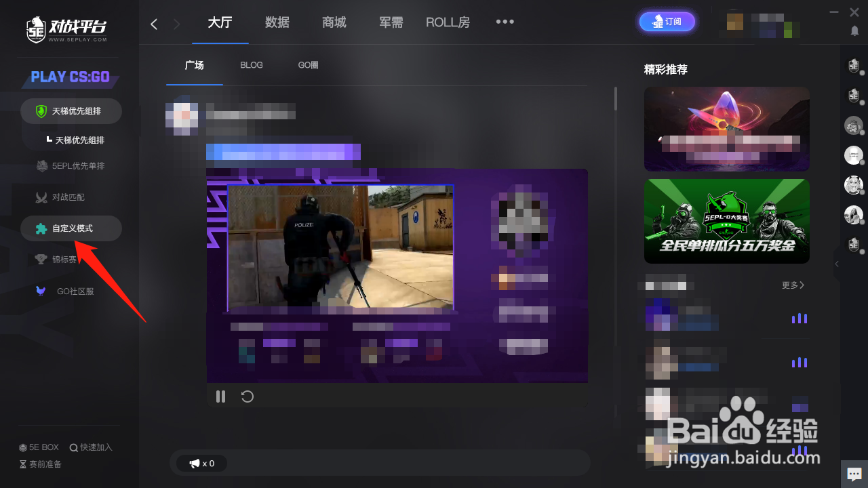Open the ROLL房 tab
This screenshot has width=868, height=488.
click(x=448, y=22)
